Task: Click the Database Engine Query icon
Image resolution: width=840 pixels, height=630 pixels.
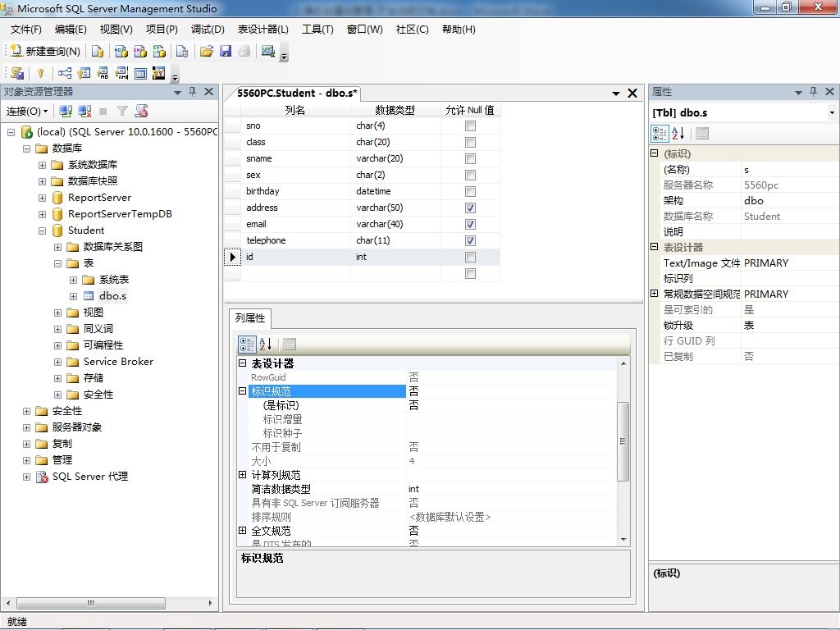Action: tap(98, 51)
